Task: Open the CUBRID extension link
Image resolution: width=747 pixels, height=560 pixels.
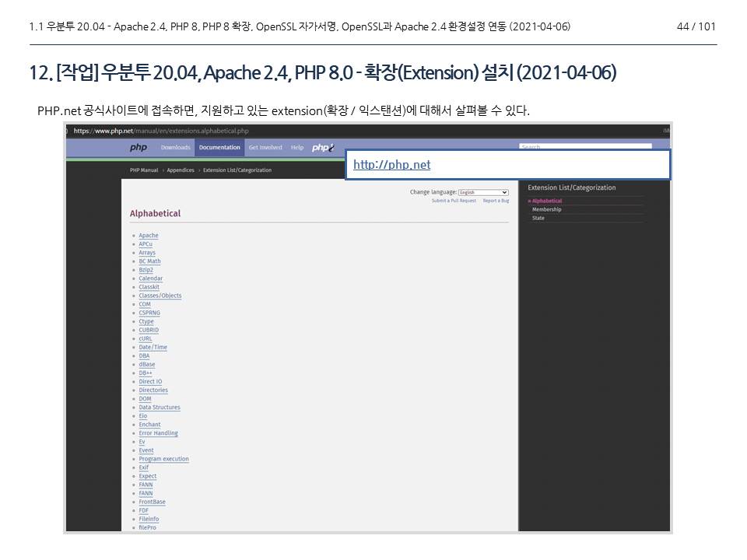Action: [149, 330]
